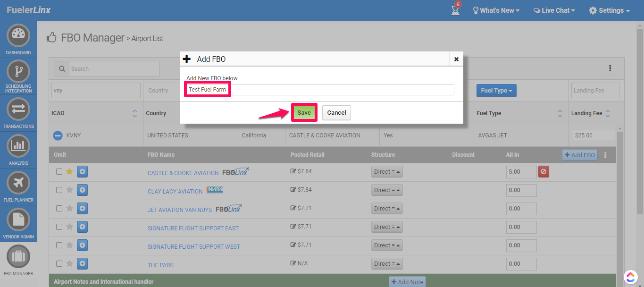This screenshot has height=287, width=644.
Task: Click blue plus icon for Signature Flight Support West
Action: (82, 245)
